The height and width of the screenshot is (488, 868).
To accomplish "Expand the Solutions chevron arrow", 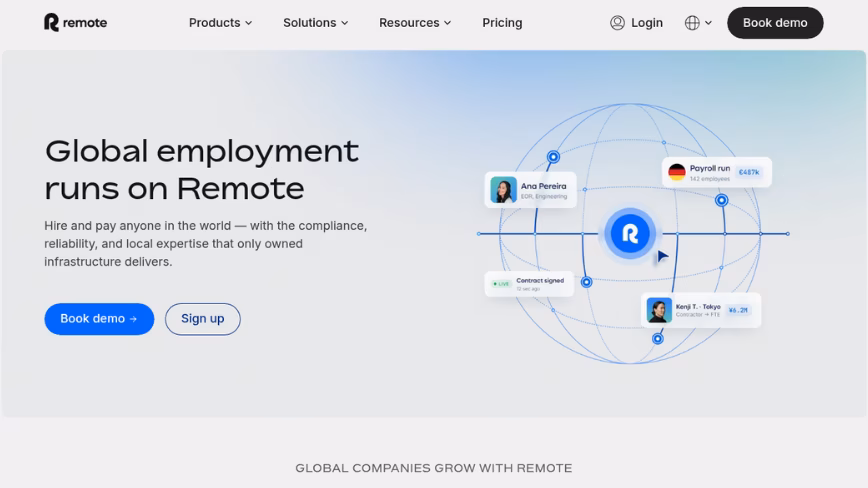I will 344,23.
